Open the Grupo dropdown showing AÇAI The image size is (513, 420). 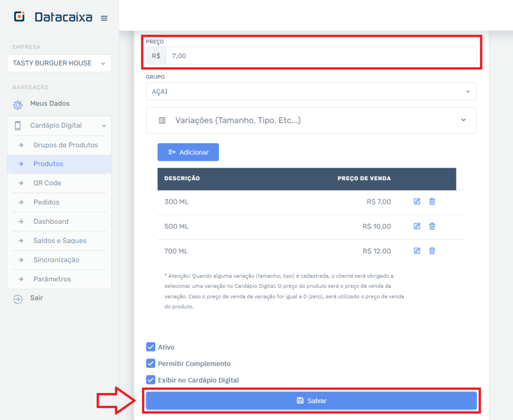311,92
